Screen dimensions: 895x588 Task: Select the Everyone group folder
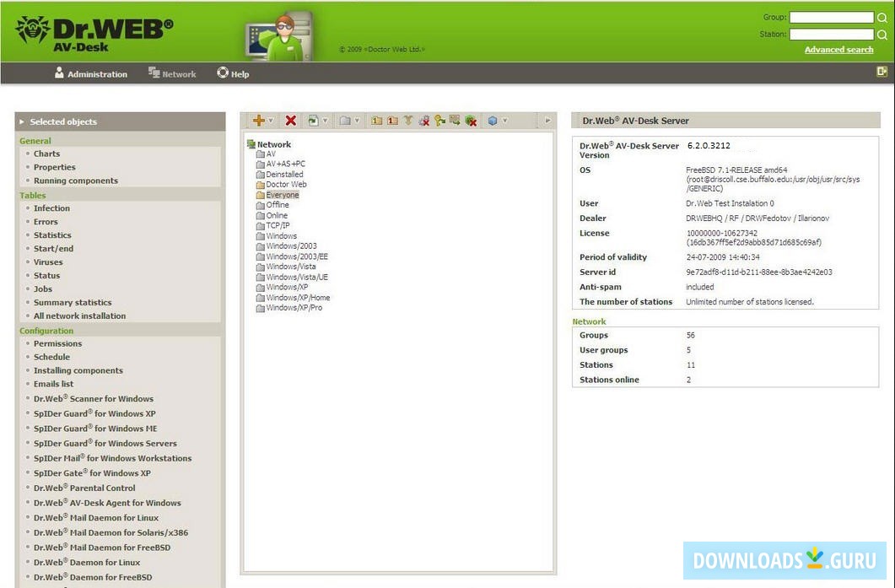[278, 195]
